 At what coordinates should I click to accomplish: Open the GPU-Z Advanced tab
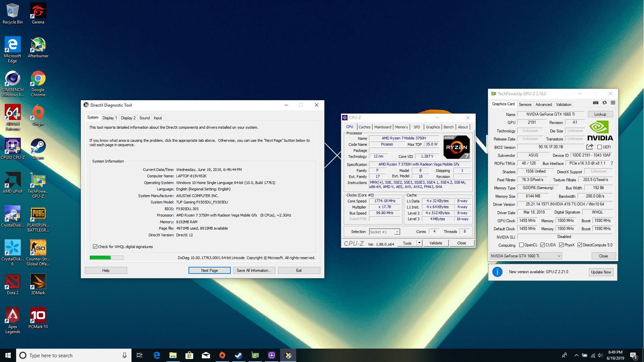point(543,105)
